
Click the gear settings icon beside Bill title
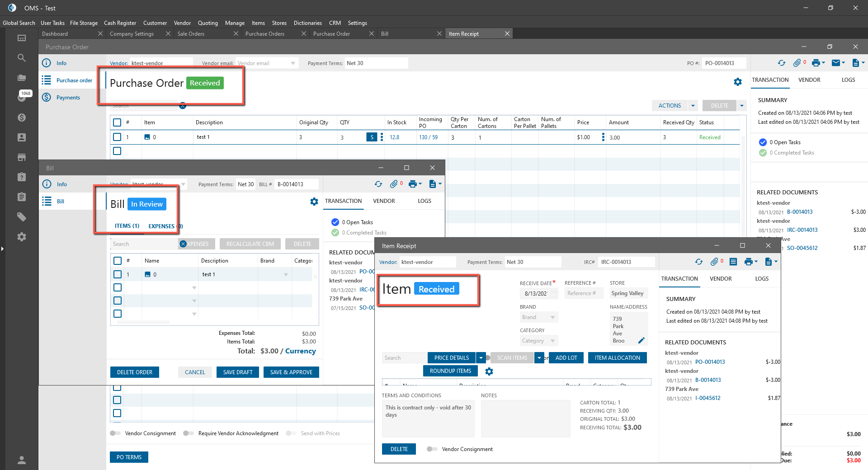(314, 202)
